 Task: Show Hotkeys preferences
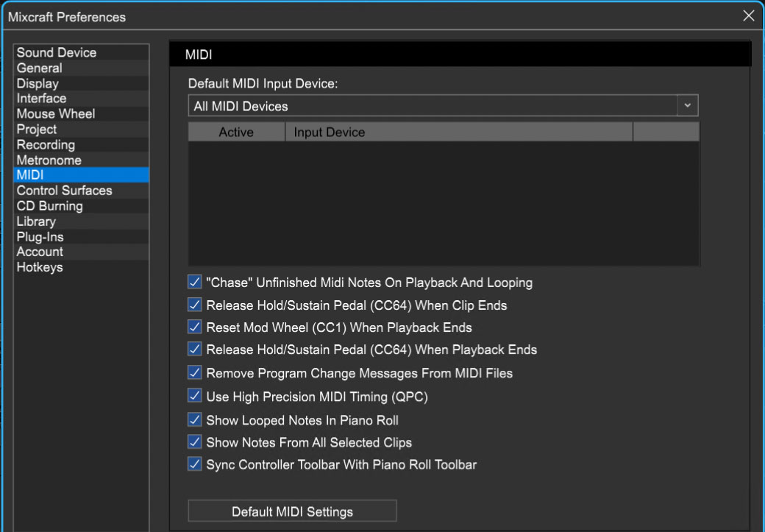tap(81, 267)
